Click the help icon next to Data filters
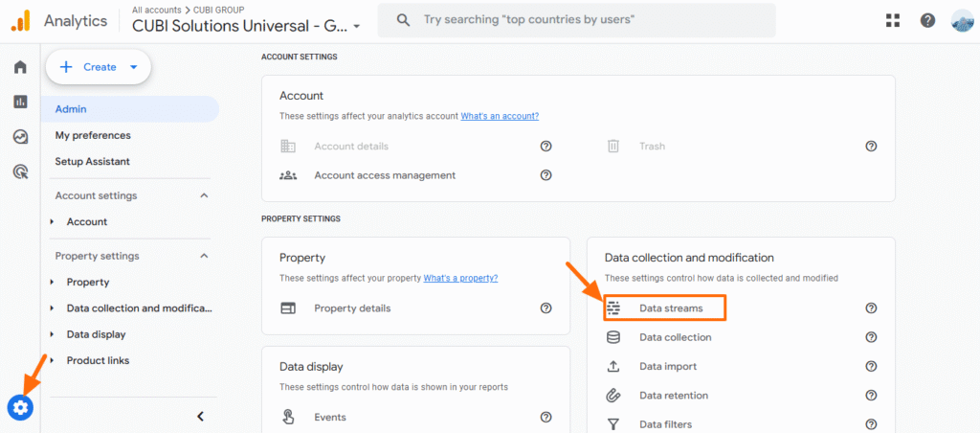Image resolution: width=980 pixels, height=433 pixels. 871,424
